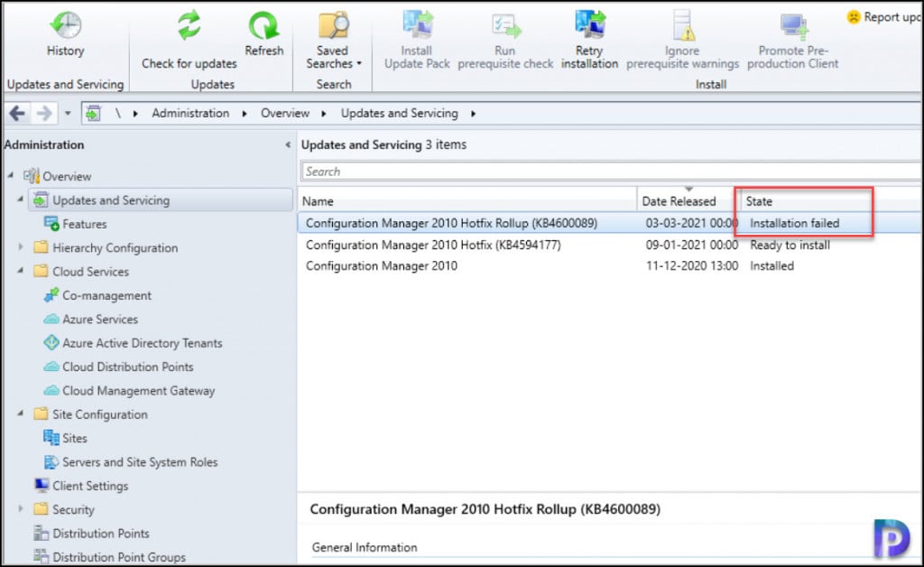Click the 09-01-2021 00:00 date cell

point(692,246)
